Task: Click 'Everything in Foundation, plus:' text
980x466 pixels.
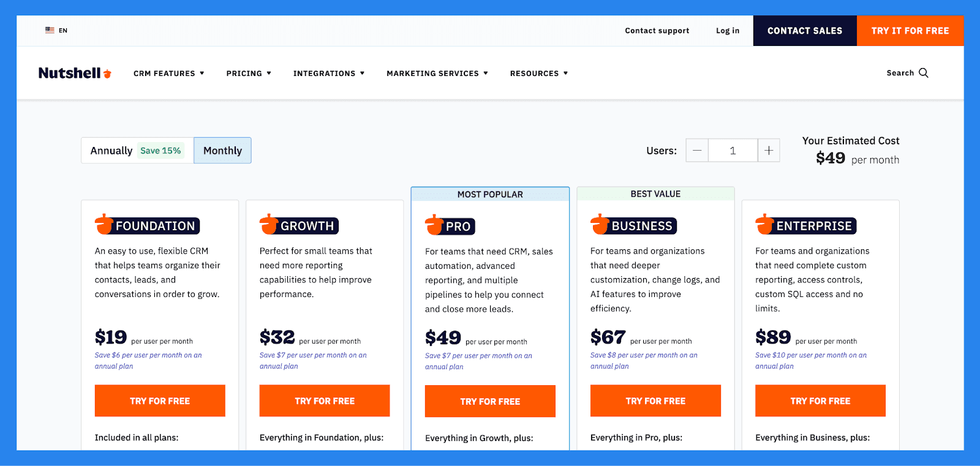Action: pyautogui.click(x=322, y=437)
